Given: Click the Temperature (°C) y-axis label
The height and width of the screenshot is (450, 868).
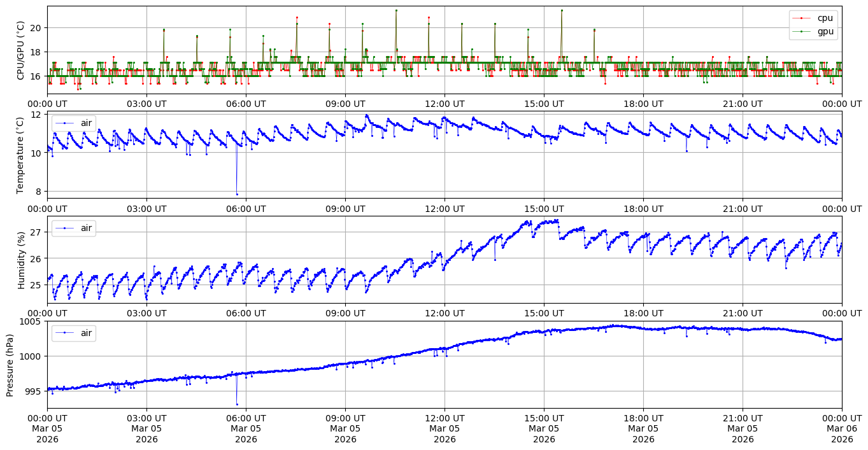Looking at the screenshot, I should [x=21, y=155].
